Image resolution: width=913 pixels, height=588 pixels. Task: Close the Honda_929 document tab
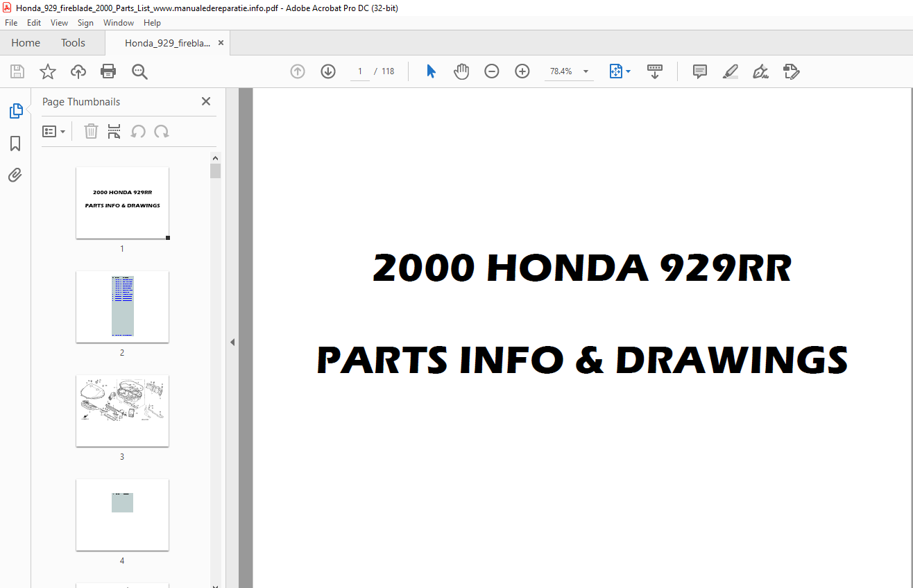(221, 43)
